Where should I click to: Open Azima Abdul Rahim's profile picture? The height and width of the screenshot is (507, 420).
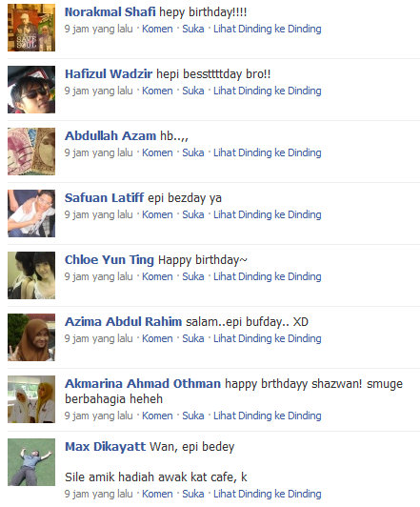click(x=31, y=337)
